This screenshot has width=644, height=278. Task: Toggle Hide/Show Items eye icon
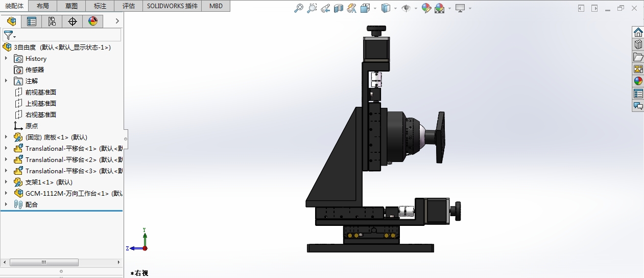(407, 8)
